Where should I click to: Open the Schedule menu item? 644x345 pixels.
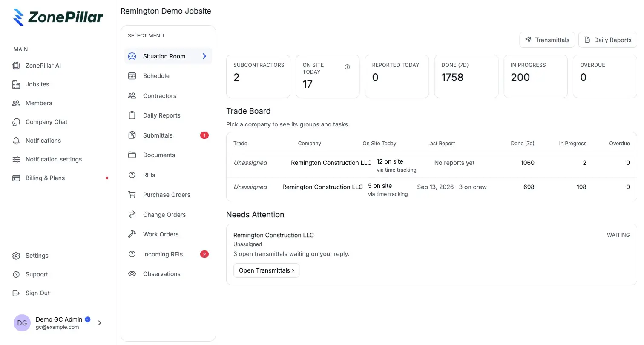pos(168,76)
